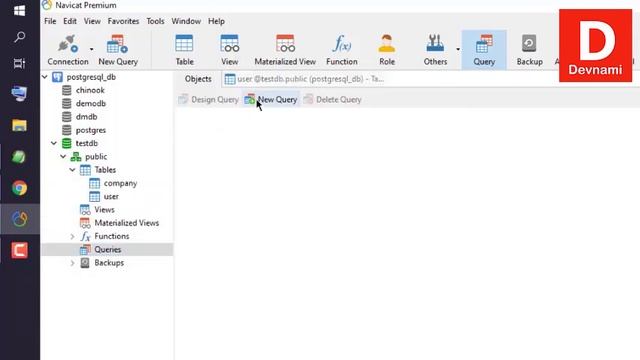Select the company table
Screen dimensions: 640x360
coord(120,183)
